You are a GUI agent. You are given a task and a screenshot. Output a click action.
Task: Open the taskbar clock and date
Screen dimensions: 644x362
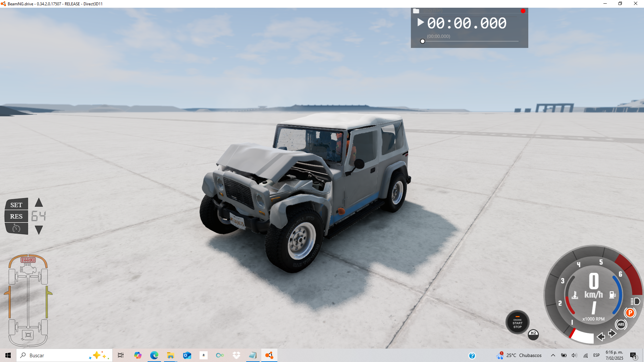[614, 355]
